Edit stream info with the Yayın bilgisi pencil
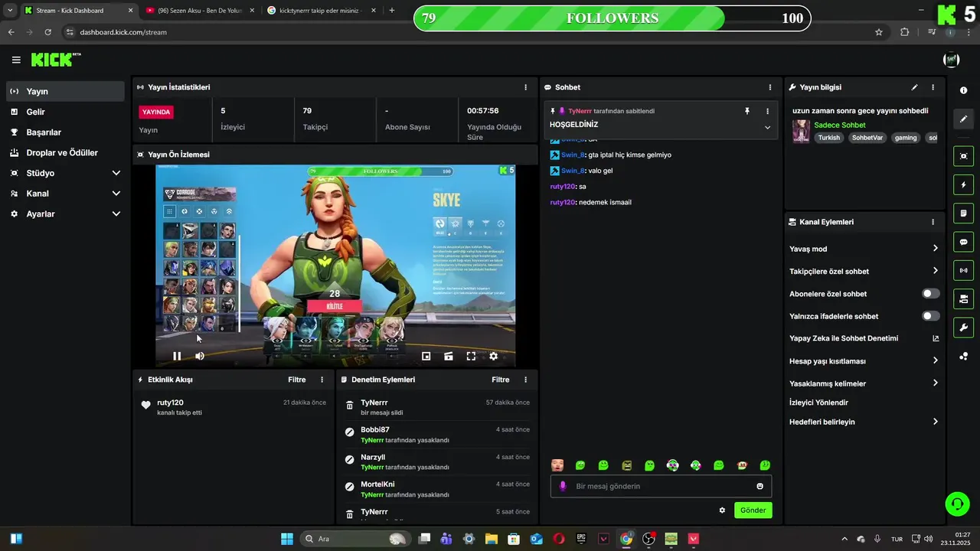The width and height of the screenshot is (980, 551). pos(914,87)
